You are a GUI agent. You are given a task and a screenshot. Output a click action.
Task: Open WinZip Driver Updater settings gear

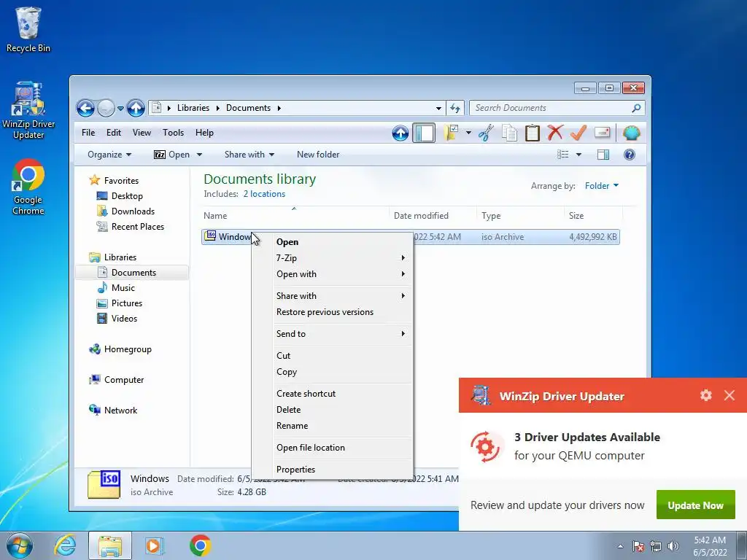point(705,395)
